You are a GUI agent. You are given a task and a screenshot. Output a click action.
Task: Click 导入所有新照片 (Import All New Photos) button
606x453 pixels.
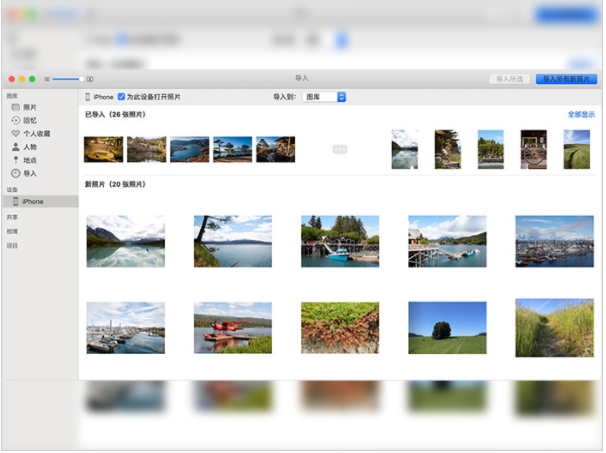pos(566,78)
